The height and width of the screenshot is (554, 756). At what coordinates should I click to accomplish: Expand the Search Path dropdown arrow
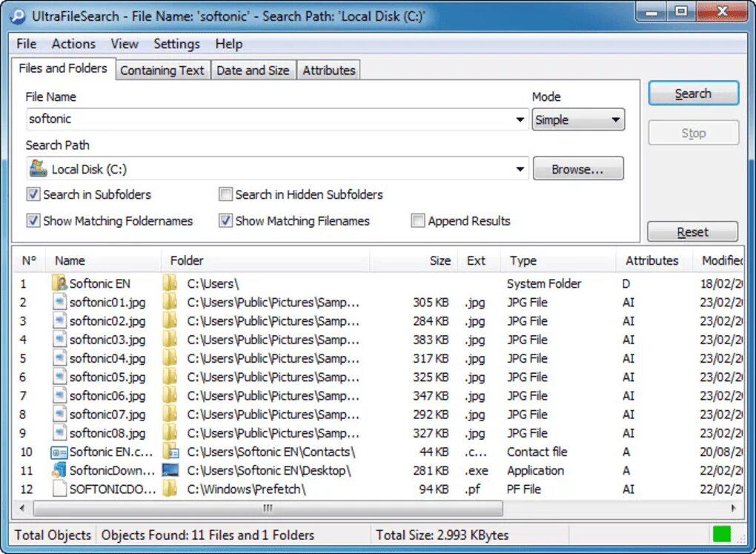click(x=520, y=169)
